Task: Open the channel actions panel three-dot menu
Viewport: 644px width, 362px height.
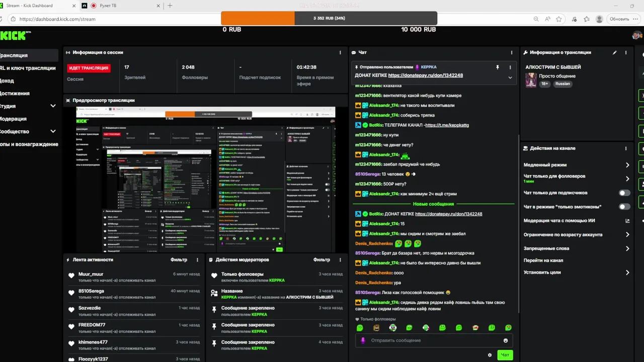Action: pyautogui.click(x=626, y=148)
